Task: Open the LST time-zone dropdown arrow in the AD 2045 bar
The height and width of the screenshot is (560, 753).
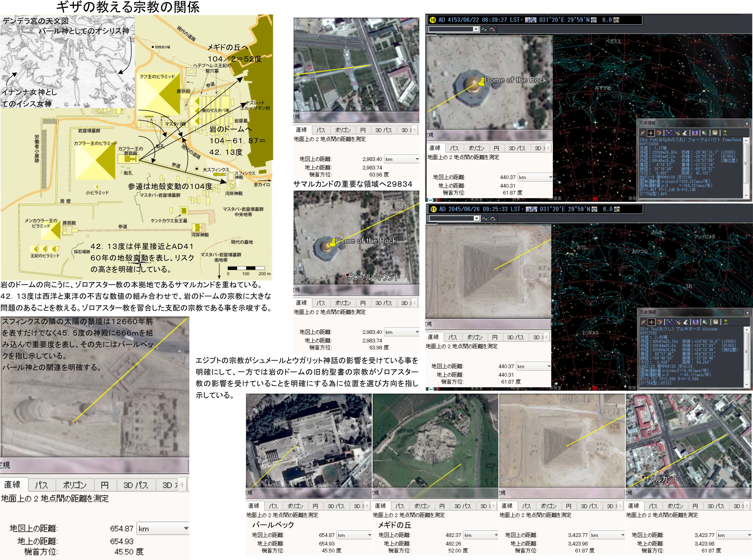Action: pyautogui.click(x=523, y=209)
